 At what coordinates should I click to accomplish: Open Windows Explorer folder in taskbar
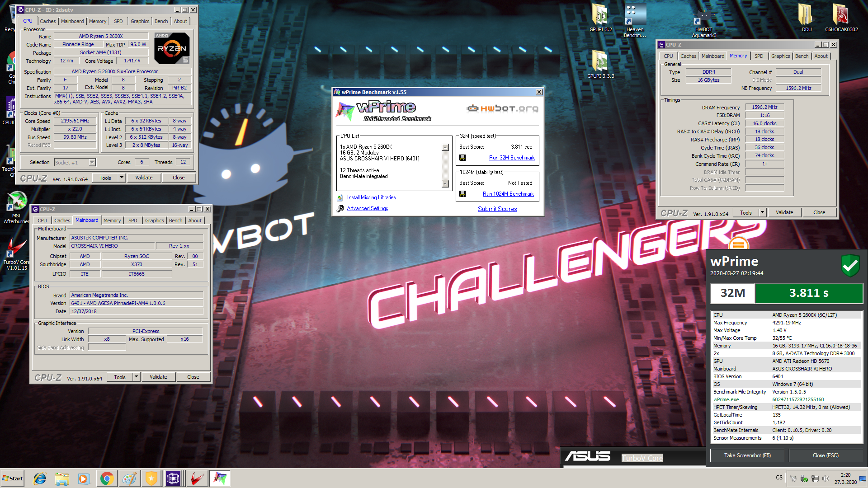(62, 479)
